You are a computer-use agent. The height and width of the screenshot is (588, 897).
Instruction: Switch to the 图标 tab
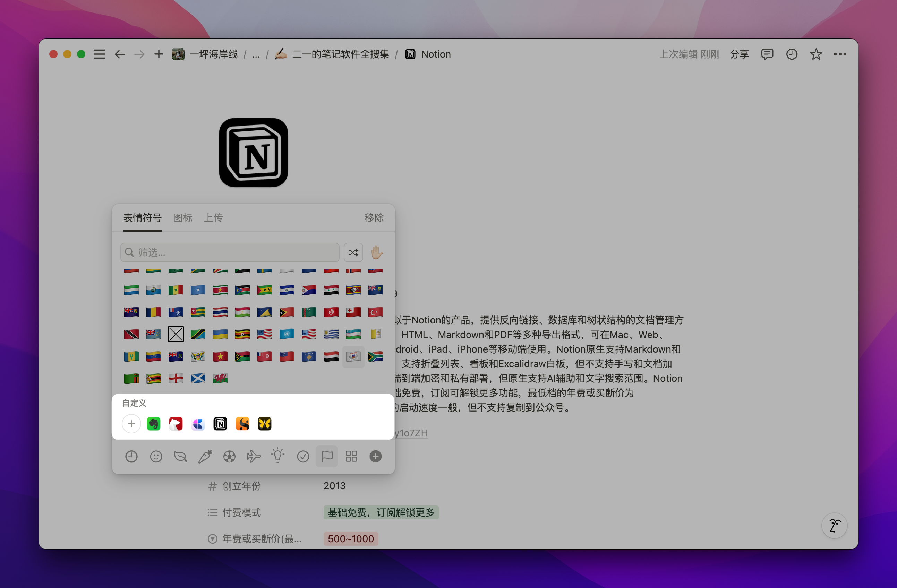pos(183,218)
